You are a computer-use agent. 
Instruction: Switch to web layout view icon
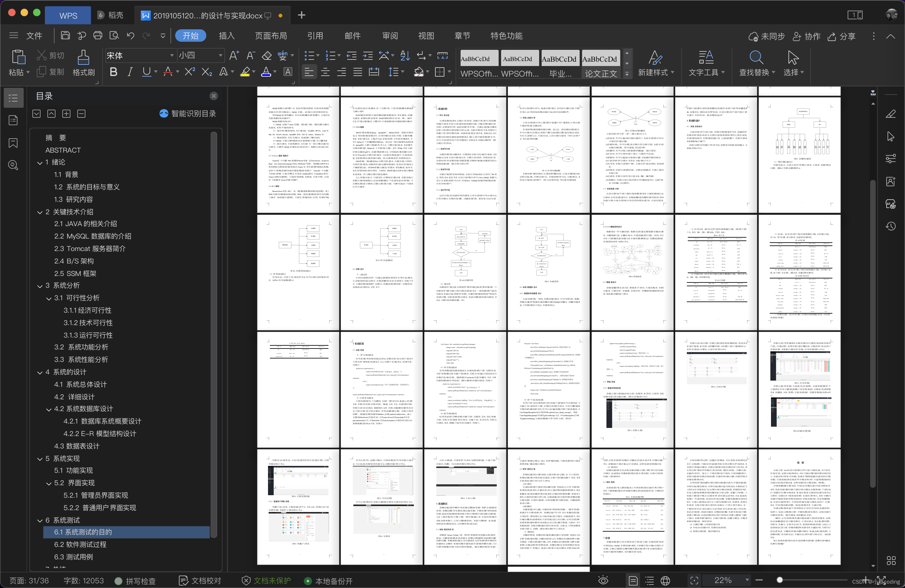(665, 581)
